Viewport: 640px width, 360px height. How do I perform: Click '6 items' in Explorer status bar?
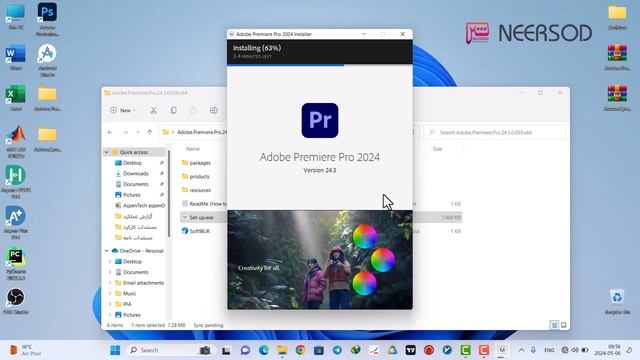pos(115,325)
